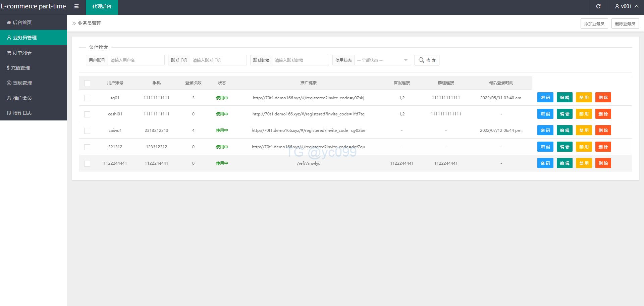The image size is (644, 306).
Task: Open 提现管理 in the sidebar
Action: [22, 83]
